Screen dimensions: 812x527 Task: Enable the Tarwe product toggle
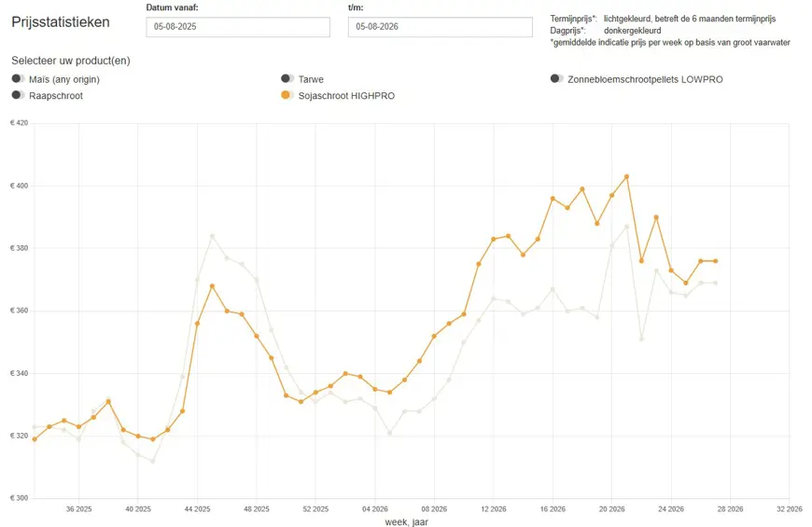[287, 78]
